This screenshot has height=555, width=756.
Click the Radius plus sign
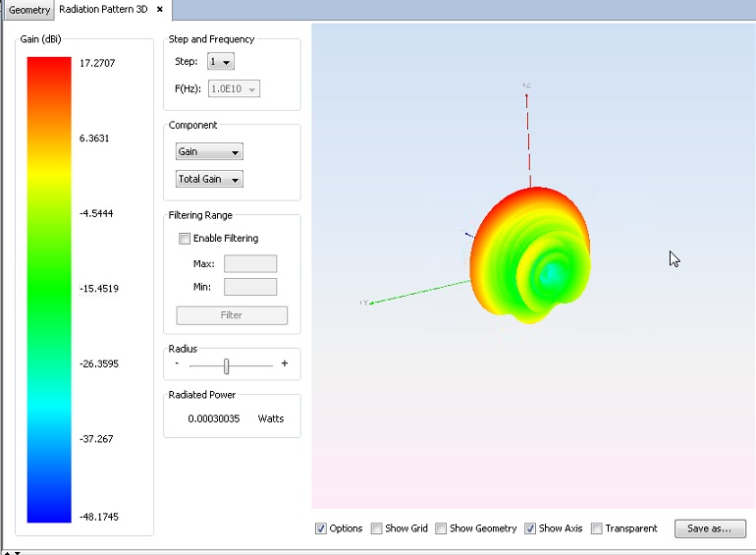(x=285, y=363)
